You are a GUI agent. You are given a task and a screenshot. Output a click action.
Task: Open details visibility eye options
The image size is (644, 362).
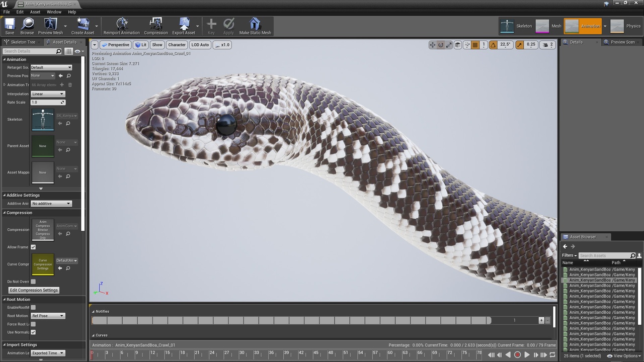pyautogui.click(x=78, y=51)
